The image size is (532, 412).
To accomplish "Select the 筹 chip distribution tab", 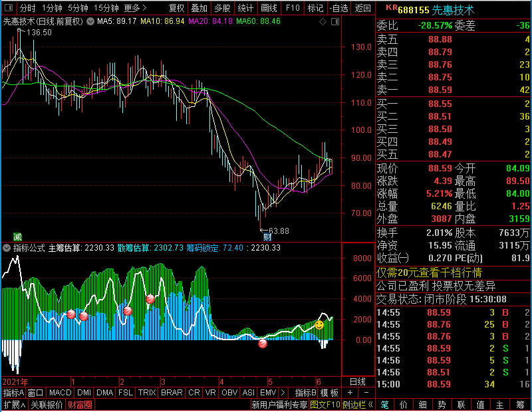I will click(521, 405).
